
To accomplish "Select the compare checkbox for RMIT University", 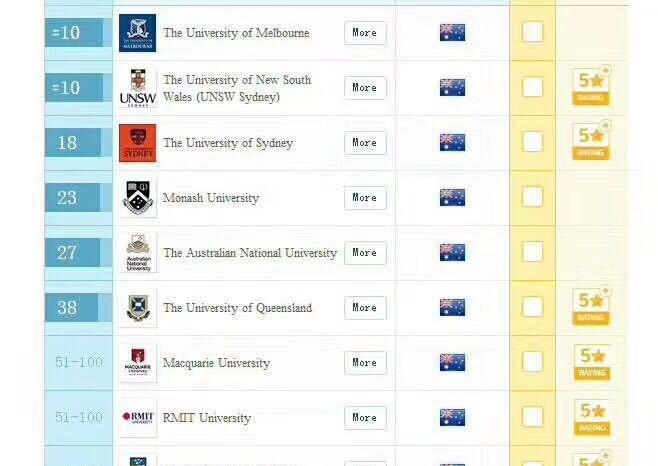I will (532, 417).
